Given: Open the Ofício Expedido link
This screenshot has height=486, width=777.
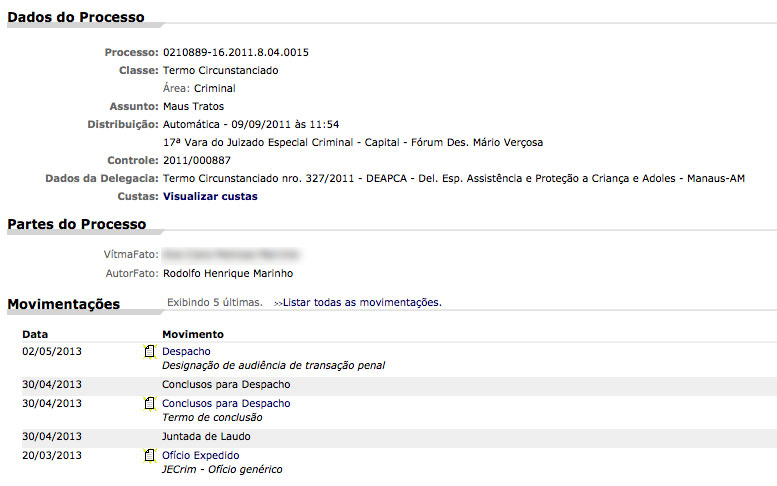Looking at the screenshot, I should coord(200,456).
